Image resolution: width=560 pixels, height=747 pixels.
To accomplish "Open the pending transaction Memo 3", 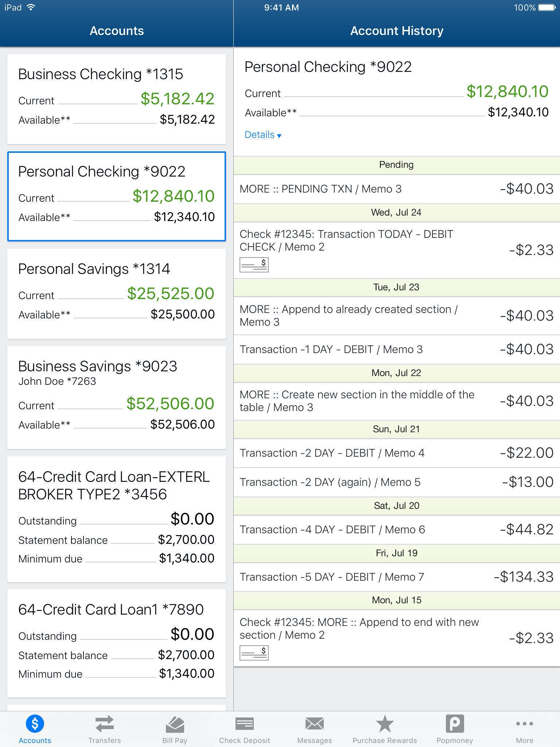I will point(397,189).
